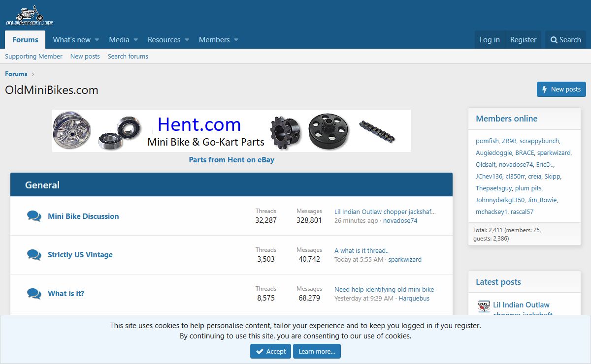Open online member Thepaetsguy's profile
Image resolution: width=591 pixels, height=364 pixels.
(x=494, y=188)
